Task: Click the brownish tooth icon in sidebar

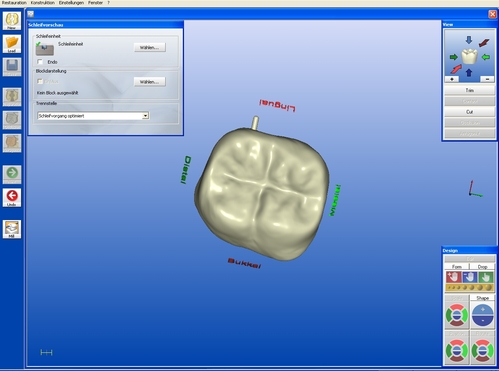Action: coord(12,143)
